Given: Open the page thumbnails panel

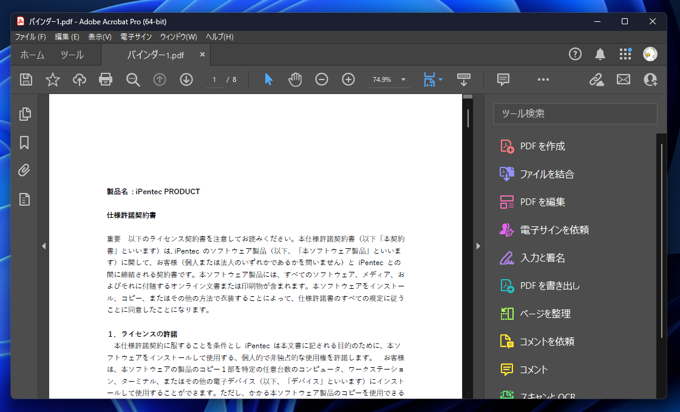Looking at the screenshot, I should pos(25,114).
